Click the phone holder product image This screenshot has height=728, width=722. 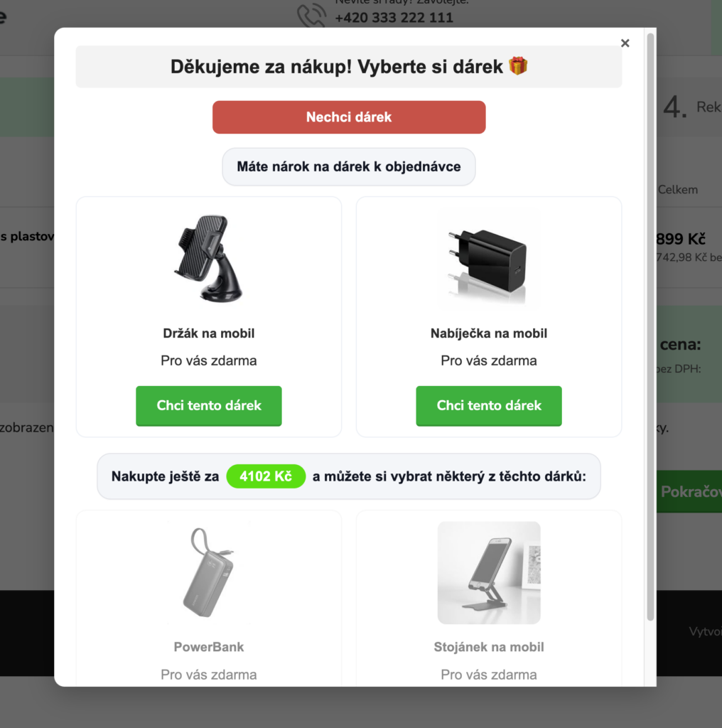(x=208, y=258)
